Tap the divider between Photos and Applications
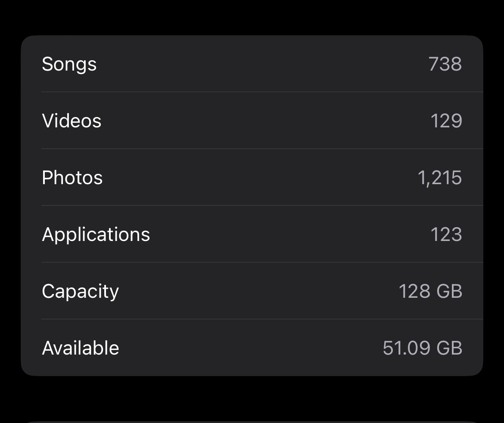Viewport: 504px width, 423px height. 262,205
